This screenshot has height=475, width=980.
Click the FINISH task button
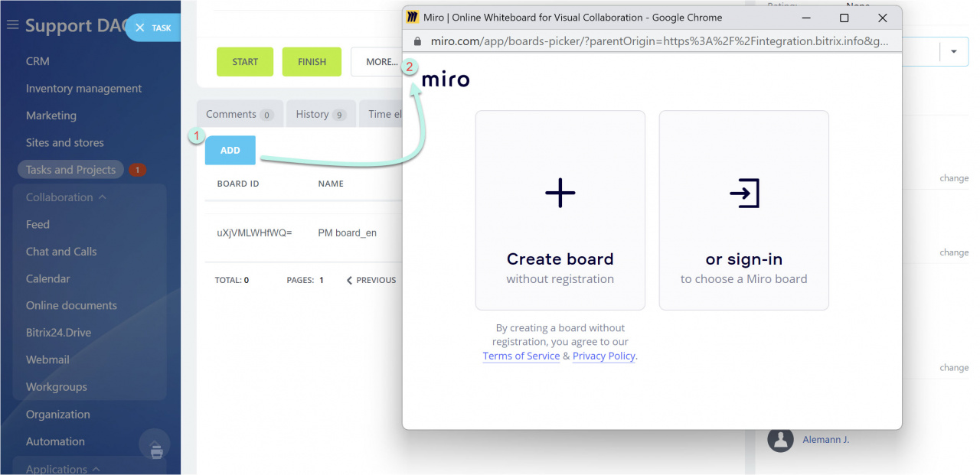point(312,62)
